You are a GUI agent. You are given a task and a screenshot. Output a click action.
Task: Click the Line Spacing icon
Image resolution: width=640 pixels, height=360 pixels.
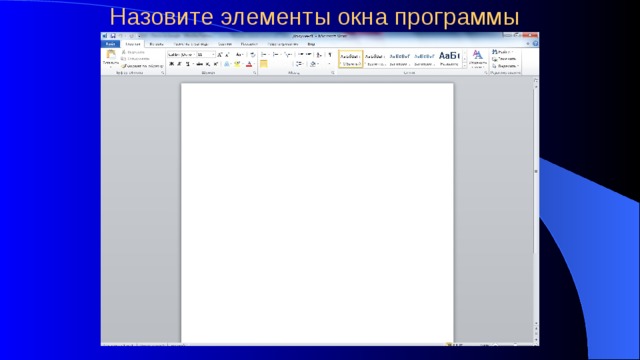(299, 64)
